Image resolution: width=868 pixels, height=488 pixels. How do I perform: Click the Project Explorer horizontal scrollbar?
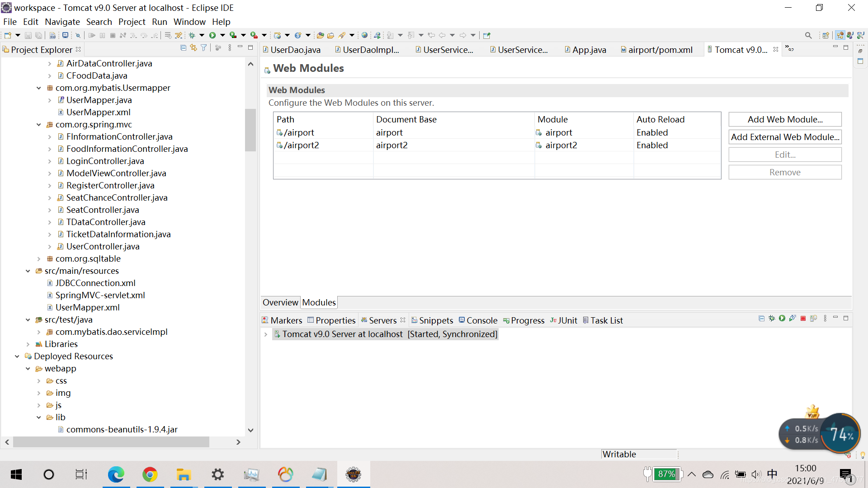click(x=111, y=442)
